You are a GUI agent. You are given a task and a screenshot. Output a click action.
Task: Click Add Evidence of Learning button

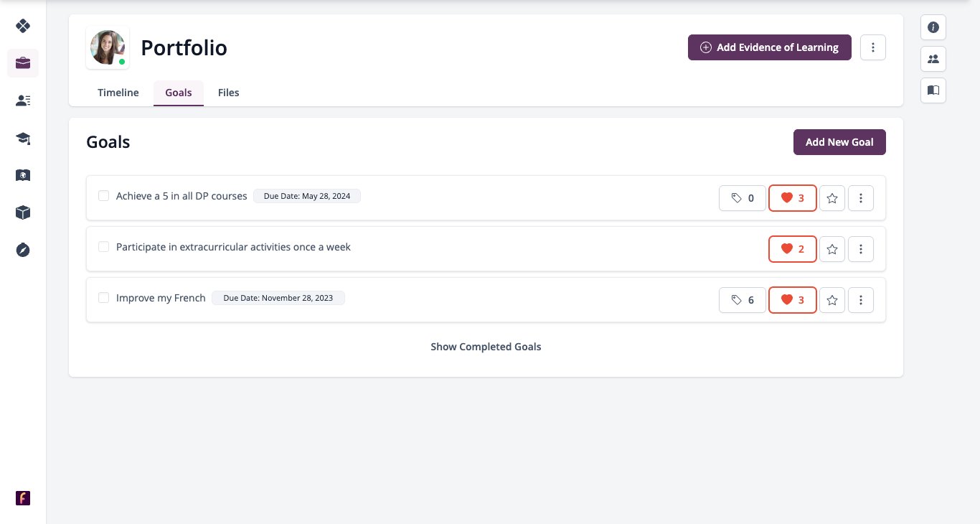coord(770,47)
